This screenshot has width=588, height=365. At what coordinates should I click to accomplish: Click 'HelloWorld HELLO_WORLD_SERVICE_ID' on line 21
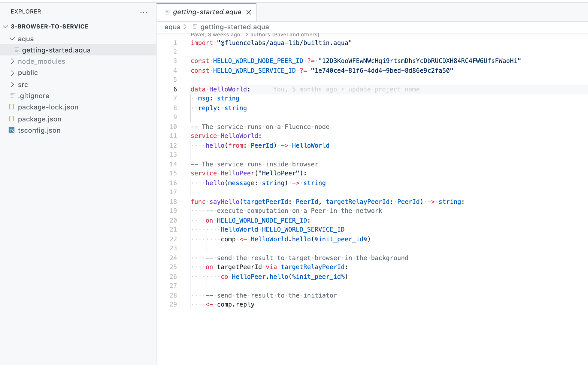[x=282, y=229]
